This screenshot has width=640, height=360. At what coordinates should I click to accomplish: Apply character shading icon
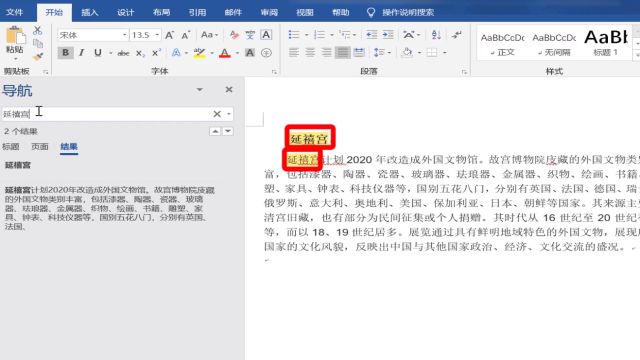tap(250, 53)
